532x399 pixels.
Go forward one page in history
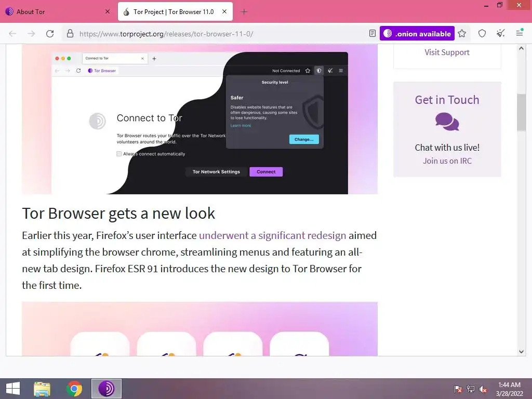coord(31,34)
